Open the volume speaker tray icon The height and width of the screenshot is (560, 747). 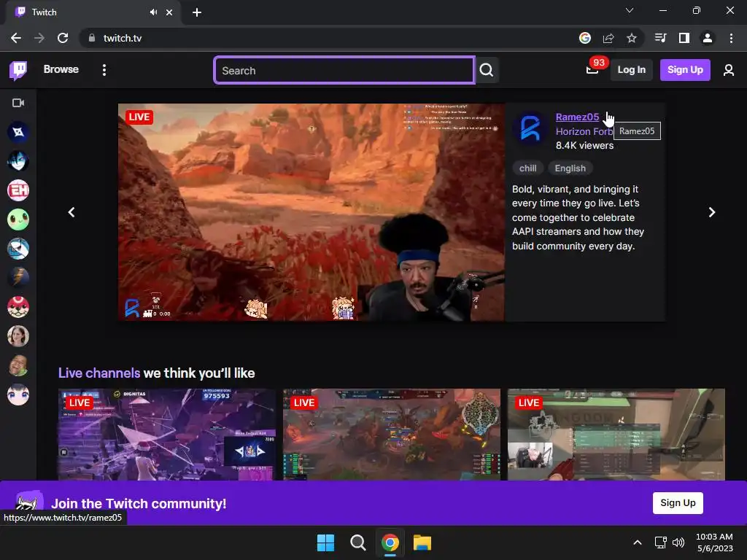[678, 542]
